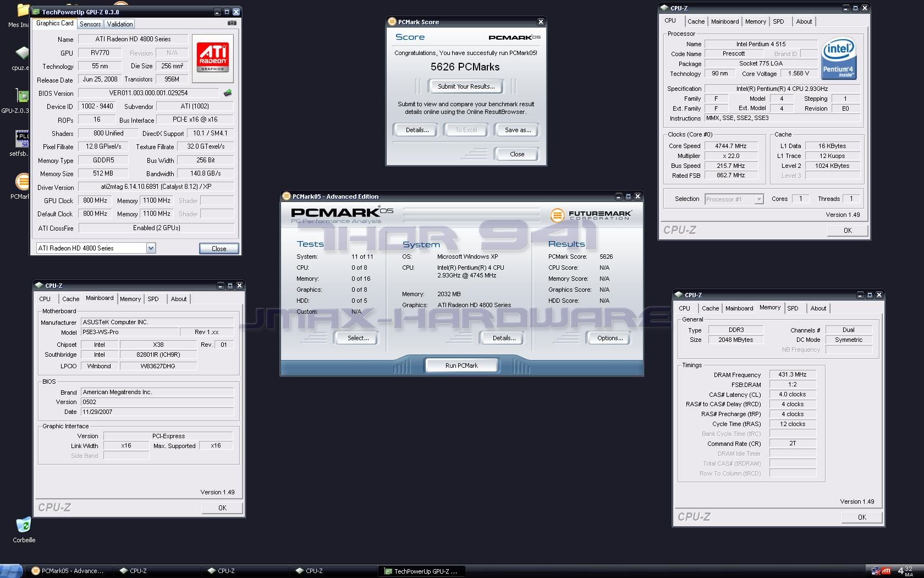Open Memory tab in CPU-Z mainboard window
924x578 pixels.
pos(130,299)
